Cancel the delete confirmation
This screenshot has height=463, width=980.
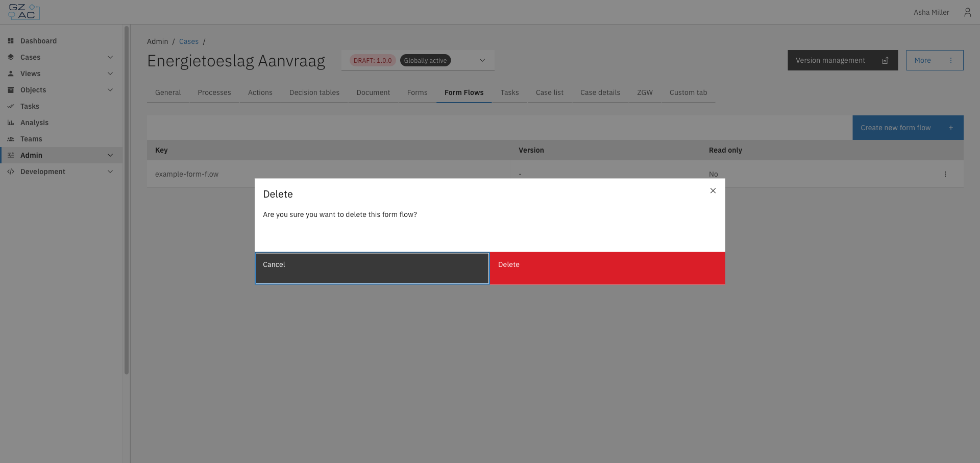pyautogui.click(x=372, y=268)
